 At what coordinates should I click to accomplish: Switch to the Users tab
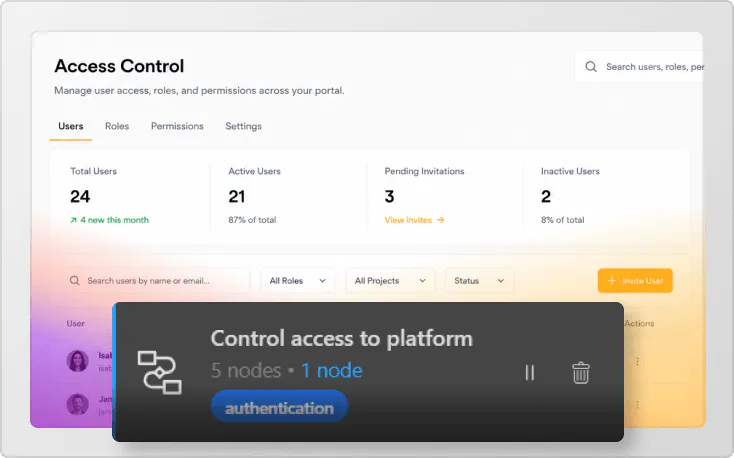click(x=71, y=126)
